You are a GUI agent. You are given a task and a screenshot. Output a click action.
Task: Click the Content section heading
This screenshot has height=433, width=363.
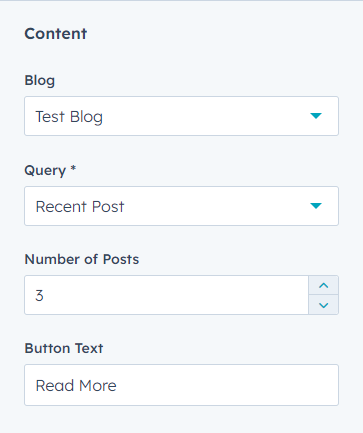56,34
